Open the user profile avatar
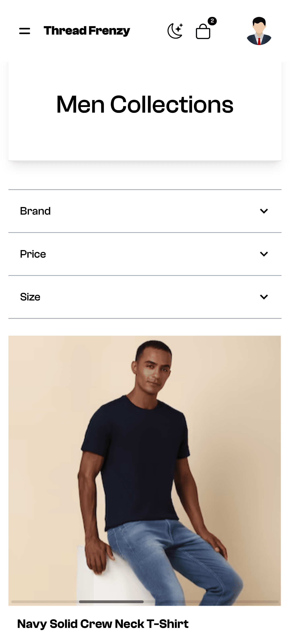This screenshot has width=290, height=644. tap(259, 31)
